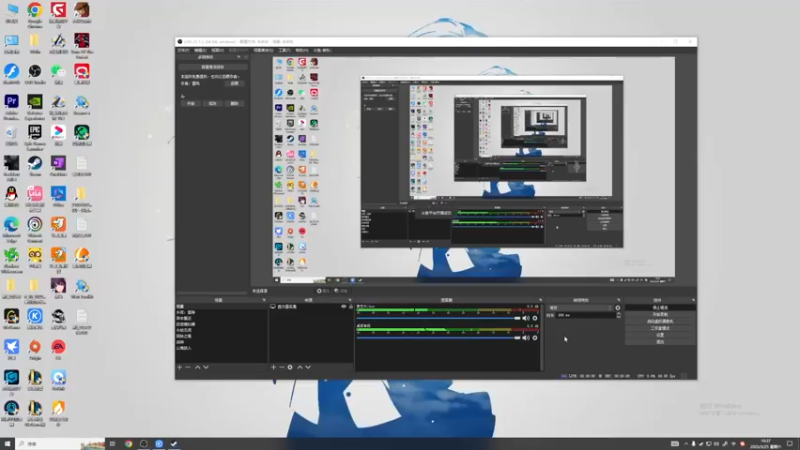The width and height of the screenshot is (800, 450).
Task: Adjust transition duration stepper arrows
Action: pyautogui.click(x=618, y=315)
